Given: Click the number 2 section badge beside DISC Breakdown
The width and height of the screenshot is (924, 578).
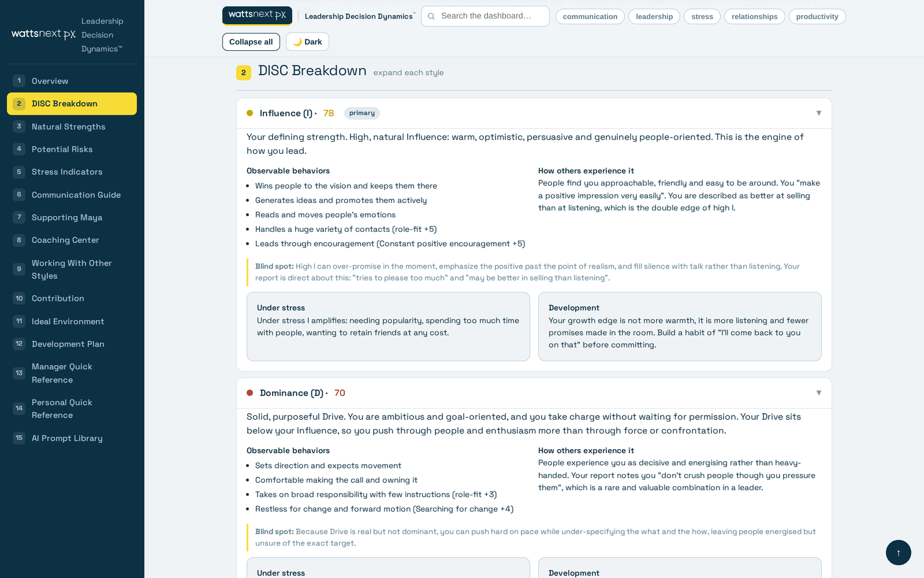Looking at the screenshot, I should click(x=244, y=73).
